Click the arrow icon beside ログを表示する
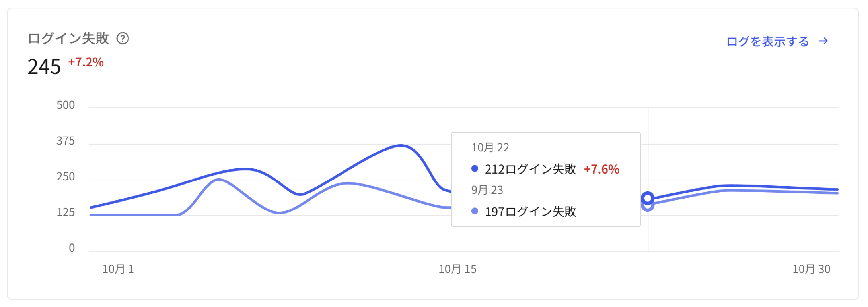Screen dimensions: 868x307 point(823,41)
